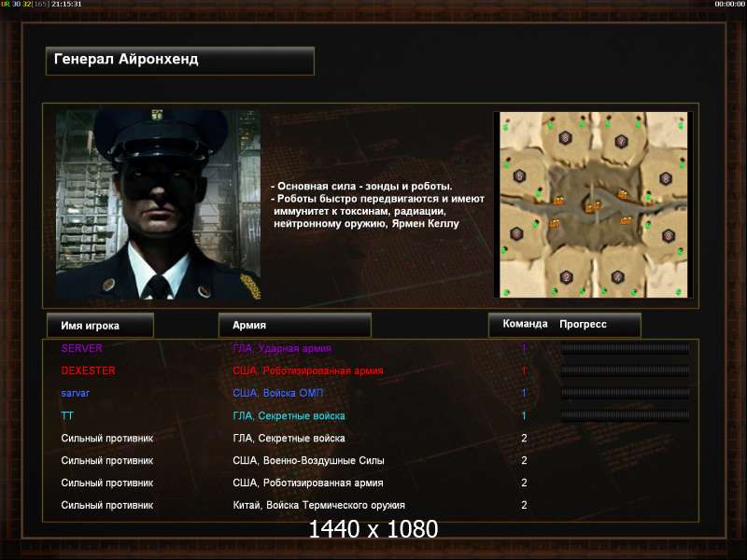Screen dimensions: 747x560
Task: Select the hexagon marker numbered 2 on the map
Action: (x=566, y=277)
